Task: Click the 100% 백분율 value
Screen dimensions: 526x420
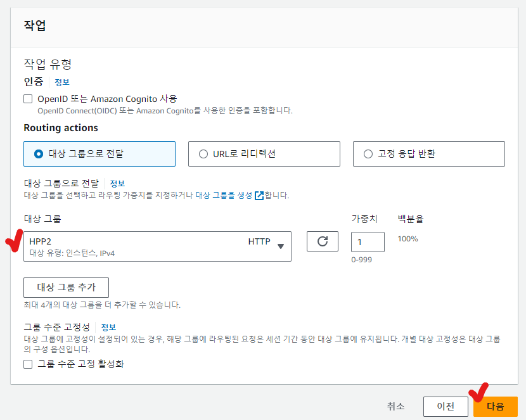Action: pyautogui.click(x=407, y=239)
